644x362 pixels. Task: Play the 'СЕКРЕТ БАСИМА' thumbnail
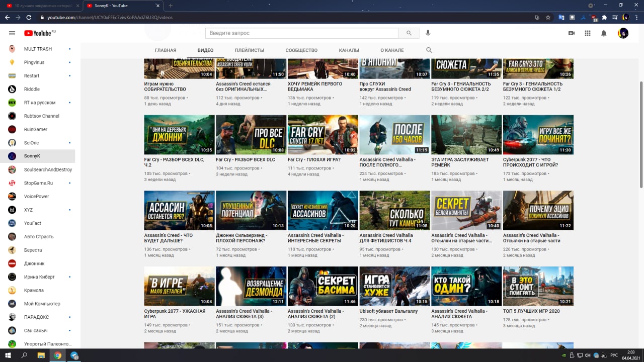coord(323,286)
